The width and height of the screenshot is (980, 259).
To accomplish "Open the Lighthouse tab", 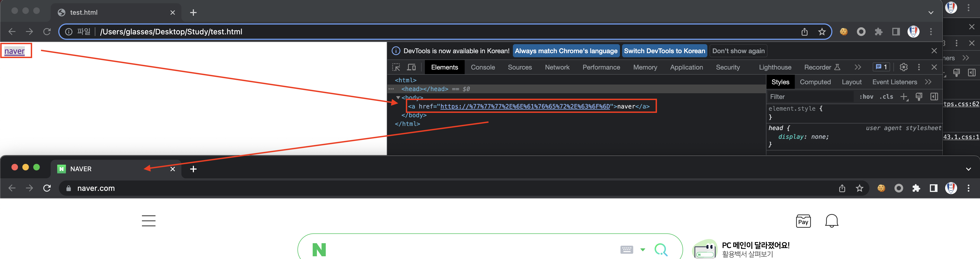I will (x=775, y=67).
